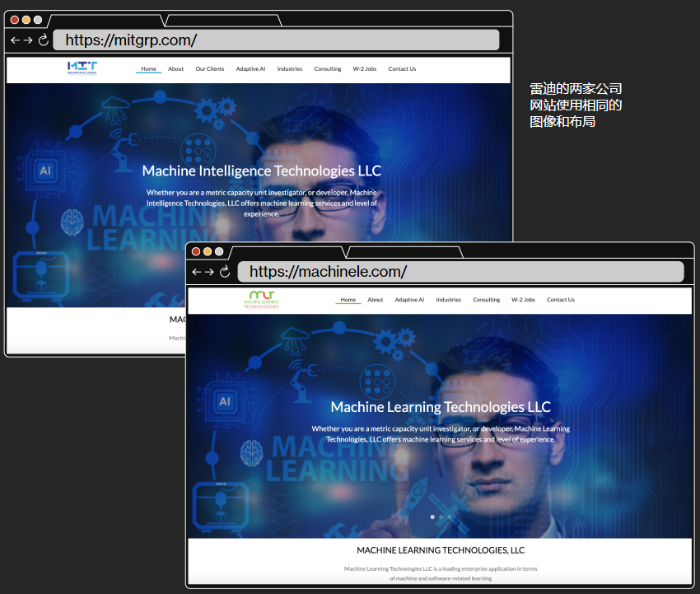Click red close dot of mitgrp window
This screenshot has height=594, width=700.
(14, 20)
